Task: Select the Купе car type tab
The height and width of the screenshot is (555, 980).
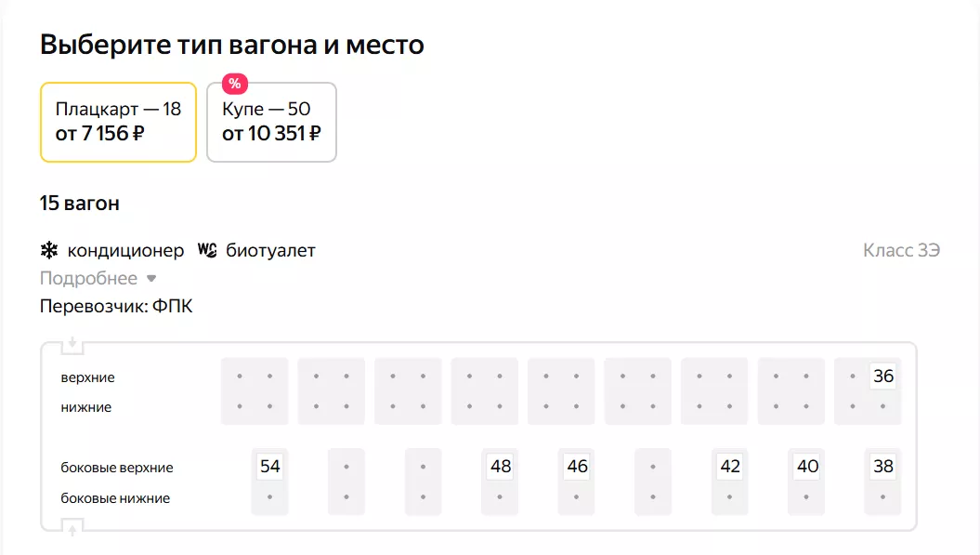Action: pyautogui.click(x=271, y=122)
